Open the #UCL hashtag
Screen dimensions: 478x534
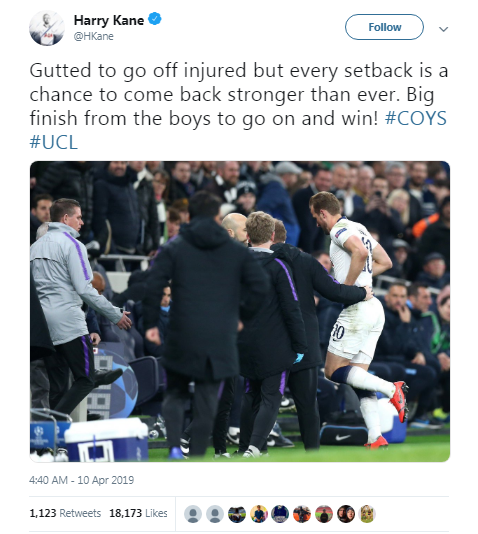pyautogui.click(x=54, y=142)
